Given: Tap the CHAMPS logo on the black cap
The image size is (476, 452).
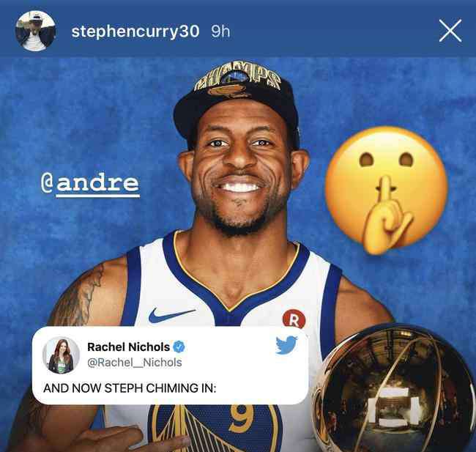Looking at the screenshot, I should click(237, 78).
